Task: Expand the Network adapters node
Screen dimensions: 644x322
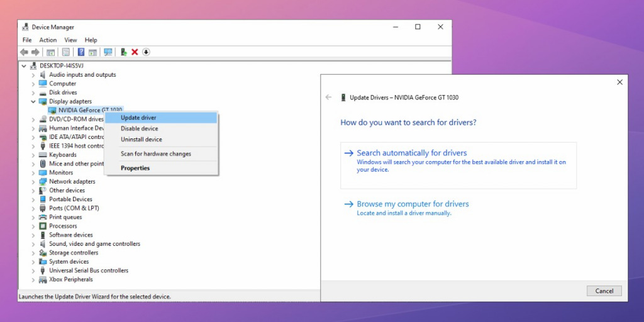Action: point(33,182)
